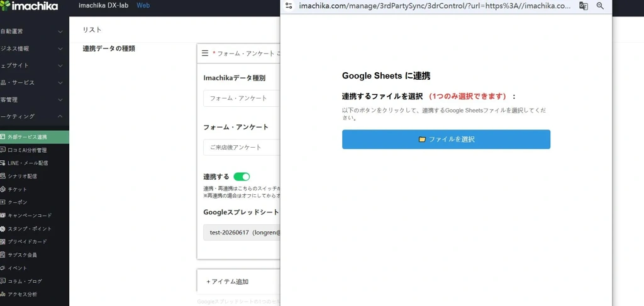
Task: Click the 口コミAI分析管理 sidebar icon
Action: 3,150
